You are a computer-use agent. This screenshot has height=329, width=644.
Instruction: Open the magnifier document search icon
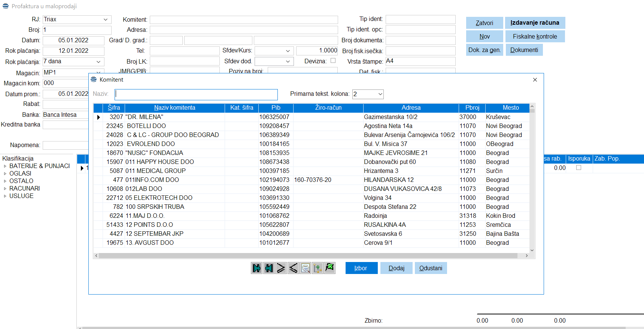[306, 268]
